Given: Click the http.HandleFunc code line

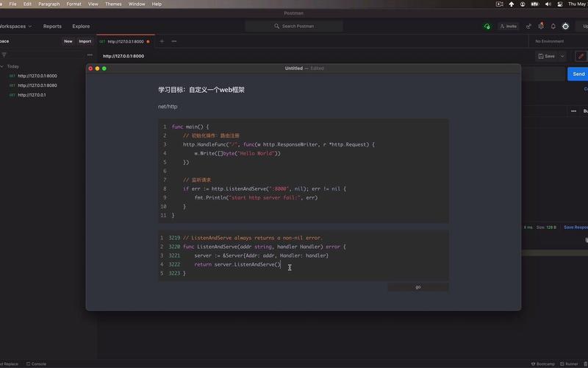Looking at the screenshot, I should pyautogui.click(x=279, y=144).
